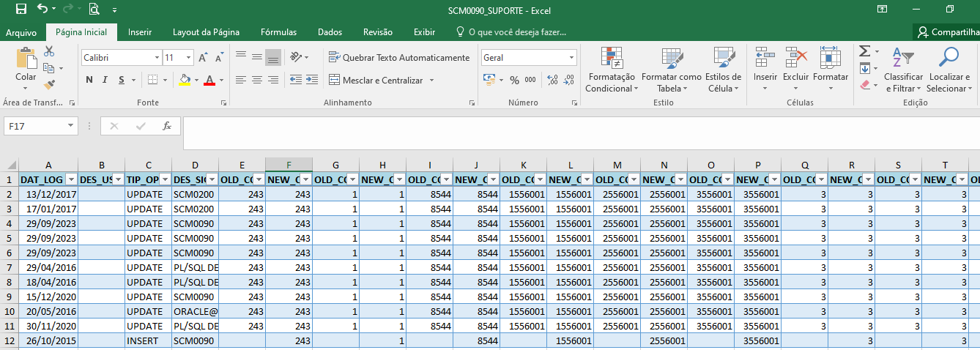Switch to the Inserir ribbon tab
This screenshot has width=980, height=350.
(140, 32)
